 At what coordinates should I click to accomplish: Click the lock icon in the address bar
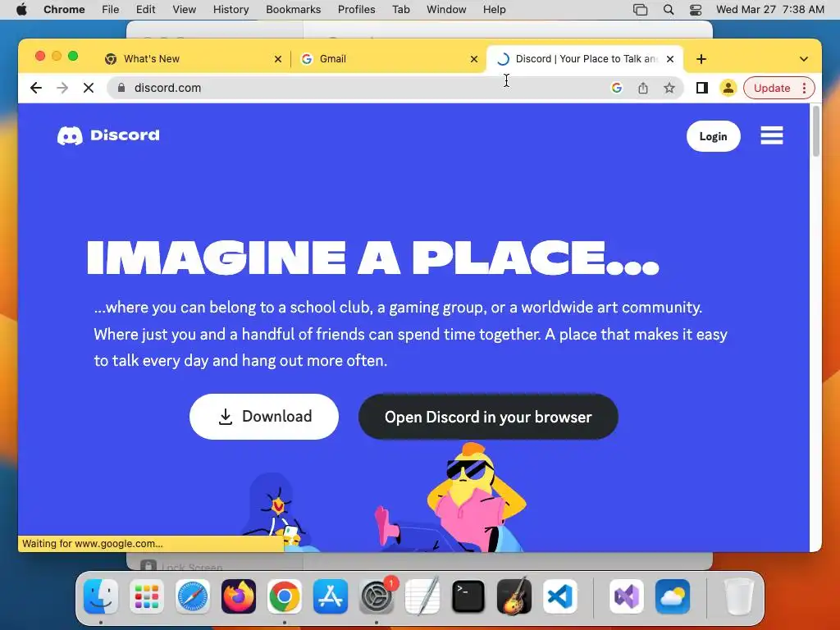pyautogui.click(x=121, y=88)
